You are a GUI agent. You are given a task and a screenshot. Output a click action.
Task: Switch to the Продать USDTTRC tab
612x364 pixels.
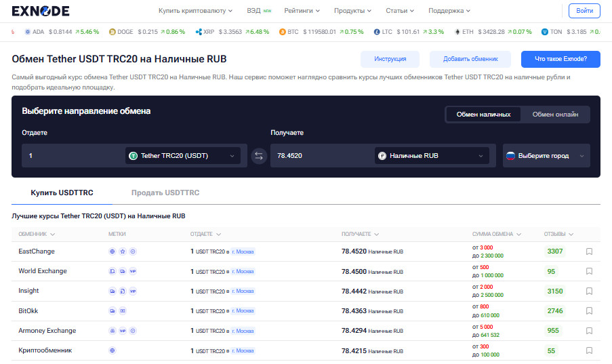165,193
